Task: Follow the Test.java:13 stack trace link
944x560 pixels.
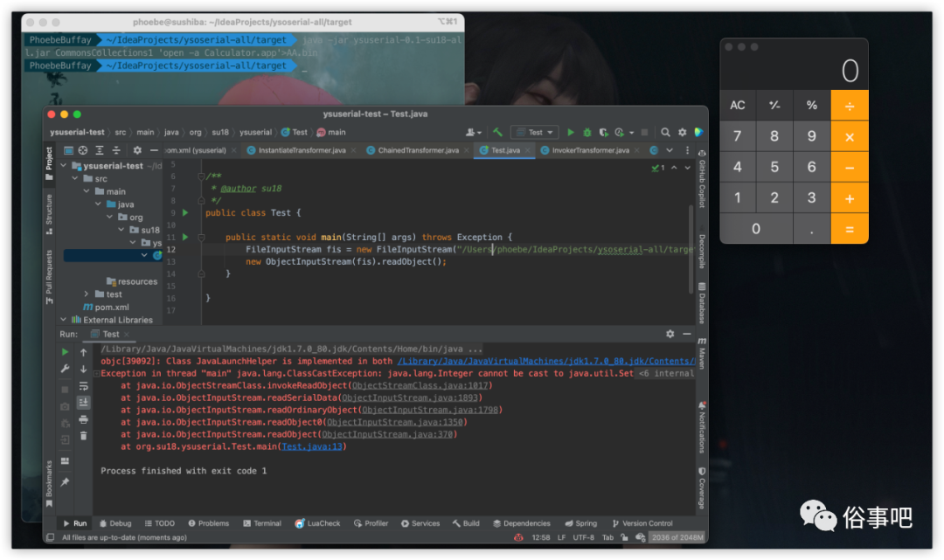Action: click(312, 446)
